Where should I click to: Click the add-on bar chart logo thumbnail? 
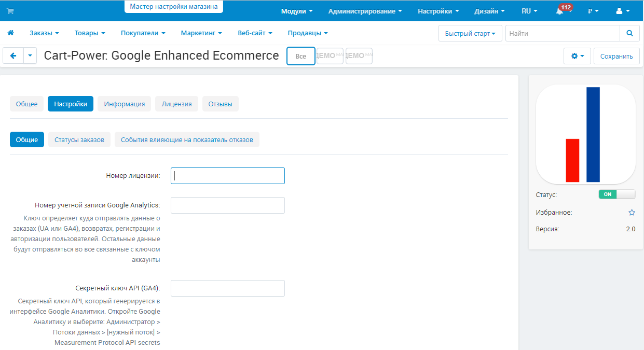(585, 134)
